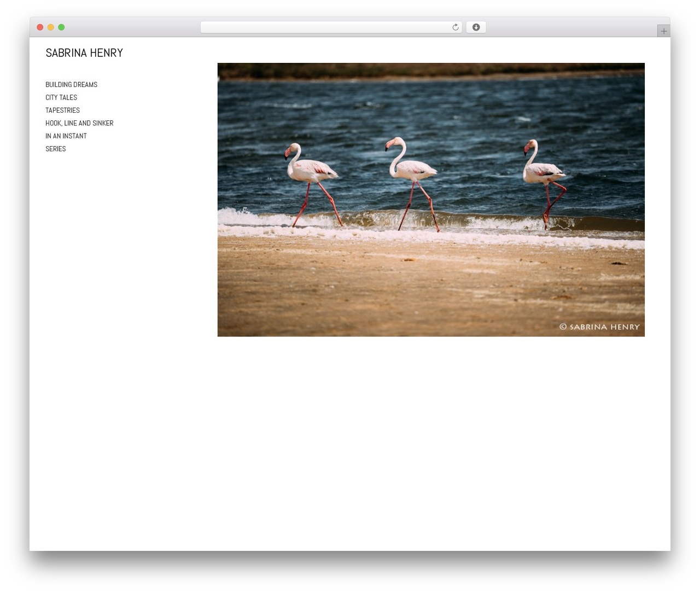
Task: Click the browser address bar
Action: coord(331,27)
